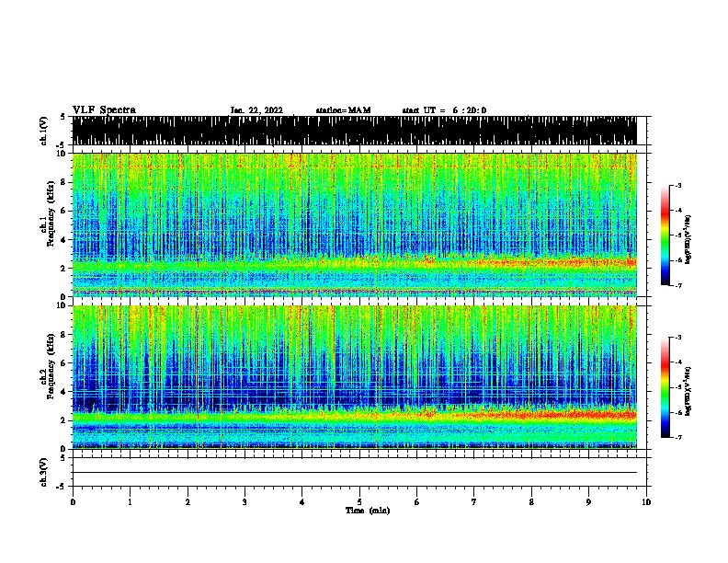Viewport: 728px width, 563px height.
Task: Click the ch.2 colorbar log(PSD) unit label
Action: coord(688,391)
